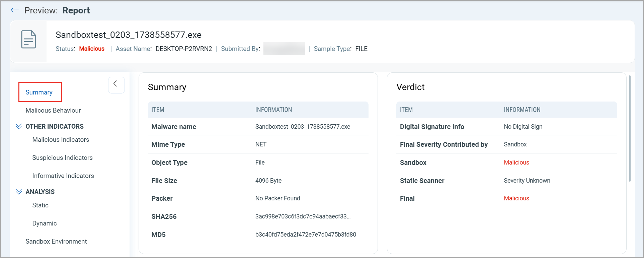The height and width of the screenshot is (258, 644).
Task: Click the No Packer Found value
Action: [277, 198]
